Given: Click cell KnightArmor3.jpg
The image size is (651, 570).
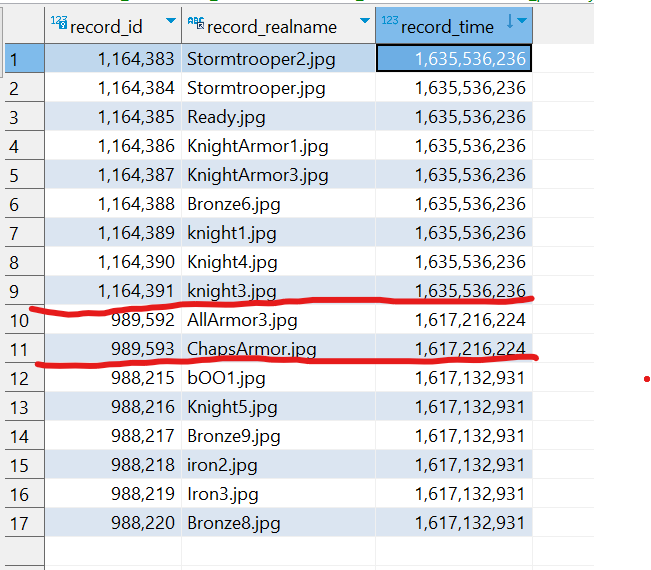Looking at the screenshot, I should tap(278, 175).
